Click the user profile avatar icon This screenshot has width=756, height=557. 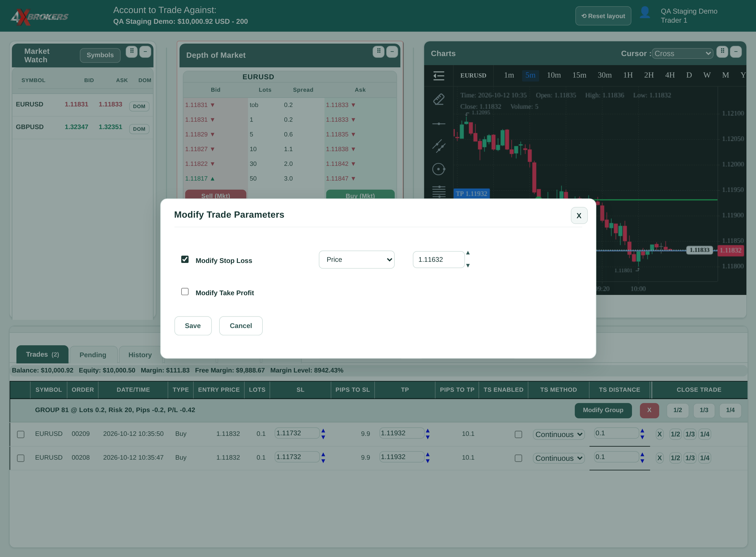tap(645, 13)
